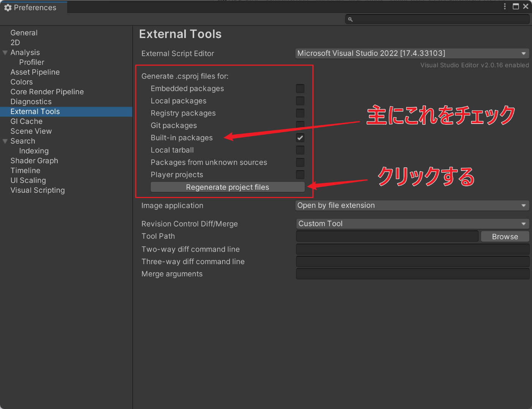Click the Preferences gear icon in tab
The height and width of the screenshot is (409, 532).
tap(8, 8)
